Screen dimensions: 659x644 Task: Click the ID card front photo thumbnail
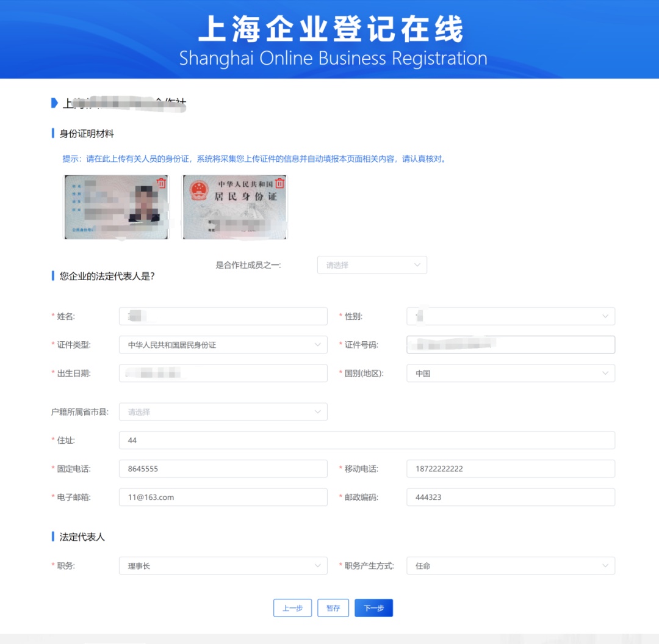pos(116,208)
